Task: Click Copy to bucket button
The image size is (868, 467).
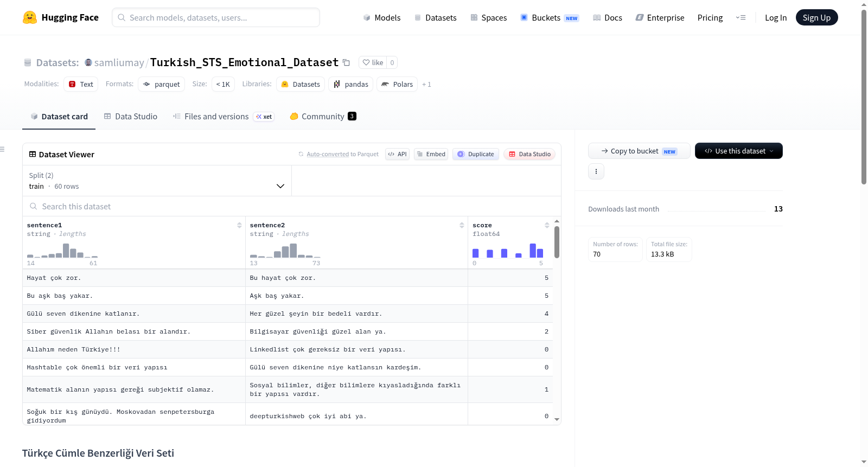Action: 639,151
